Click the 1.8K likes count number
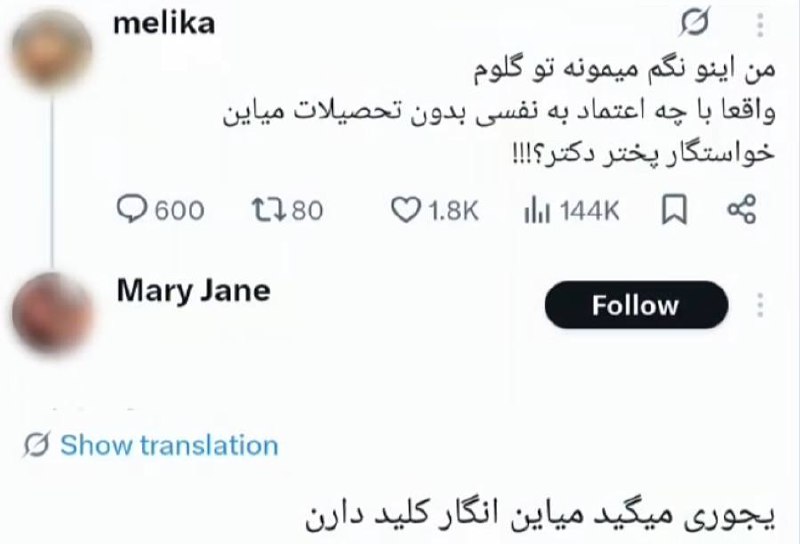The height and width of the screenshot is (544, 800). (454, 210)
